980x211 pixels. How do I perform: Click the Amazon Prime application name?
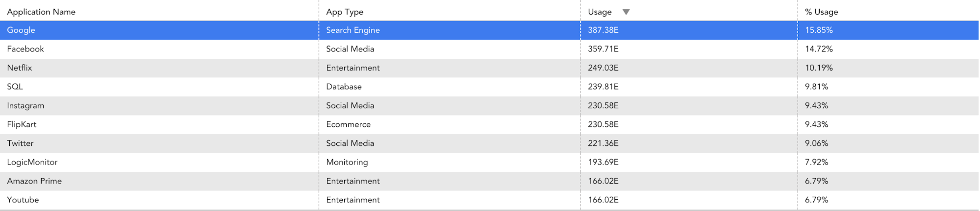point(34,181)
